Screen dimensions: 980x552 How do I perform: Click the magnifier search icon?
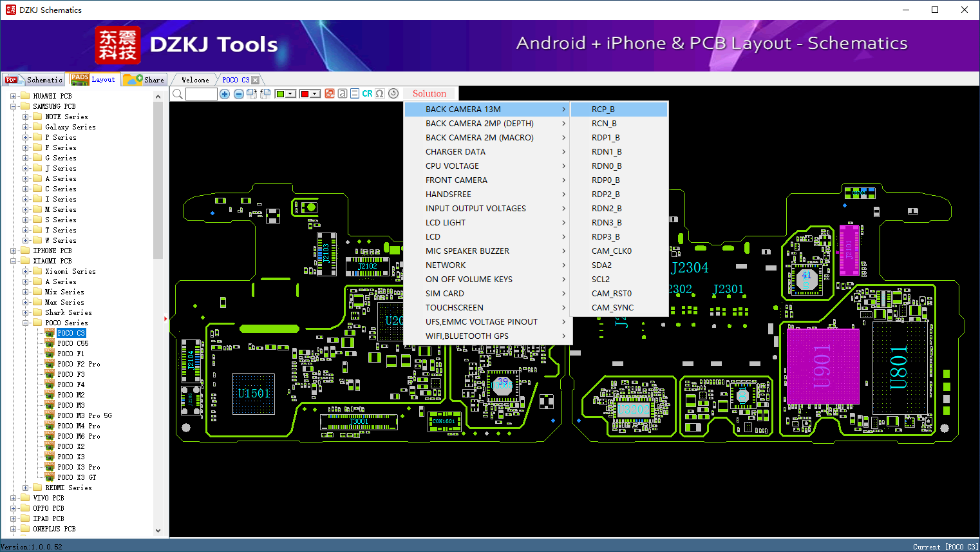[178, 94]
